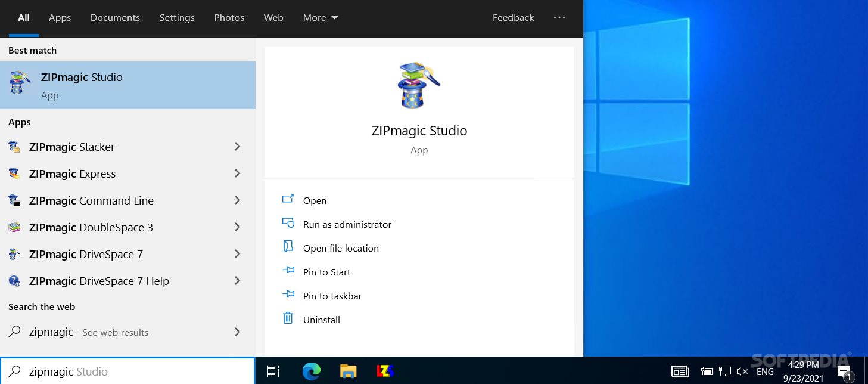The image size is (868, 384).
Task: Expand ZIPmagic Express options arrow
Action: click(x=237, y=174)
